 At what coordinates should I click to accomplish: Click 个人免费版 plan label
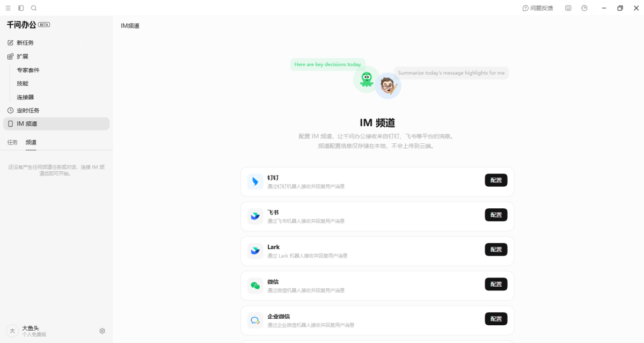34,334
